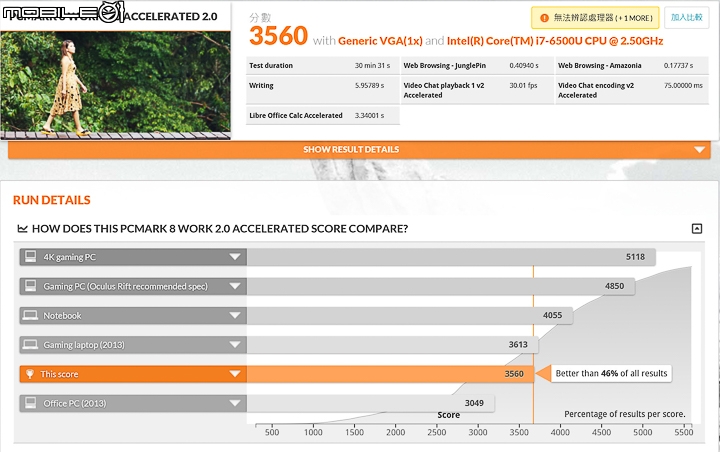The width and height of the screenshot is (720, 452).
Task: Click the 5500 axis tick label
Action: click(684, 432)
